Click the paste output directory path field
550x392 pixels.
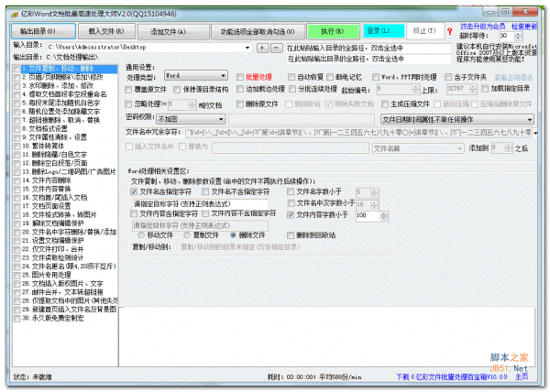click(368, 59)
